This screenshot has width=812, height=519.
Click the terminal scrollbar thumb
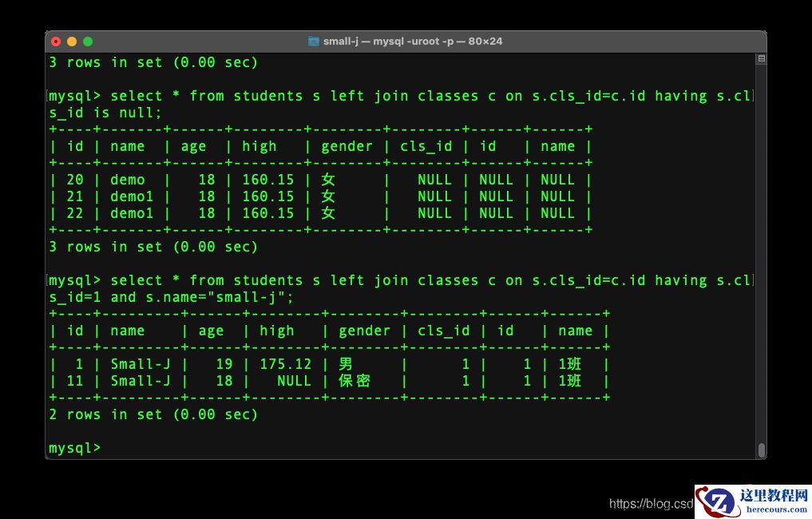pos(761,450)
